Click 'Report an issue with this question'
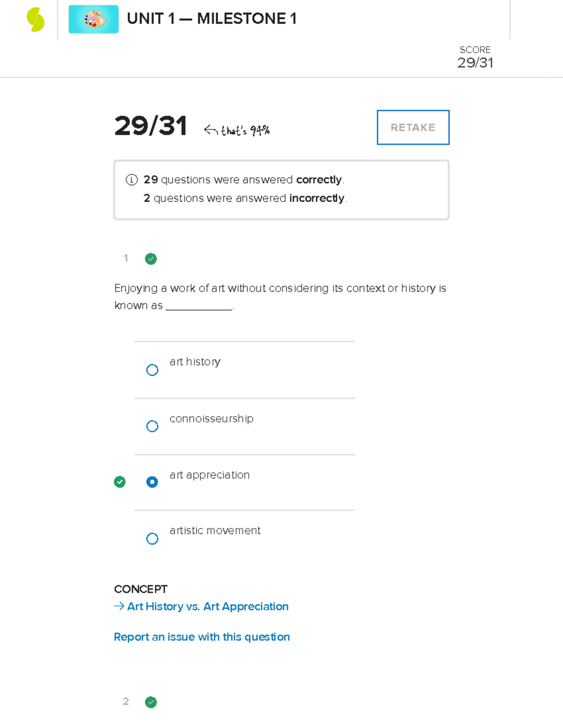 pyautogui.click(x=202, y=637)
